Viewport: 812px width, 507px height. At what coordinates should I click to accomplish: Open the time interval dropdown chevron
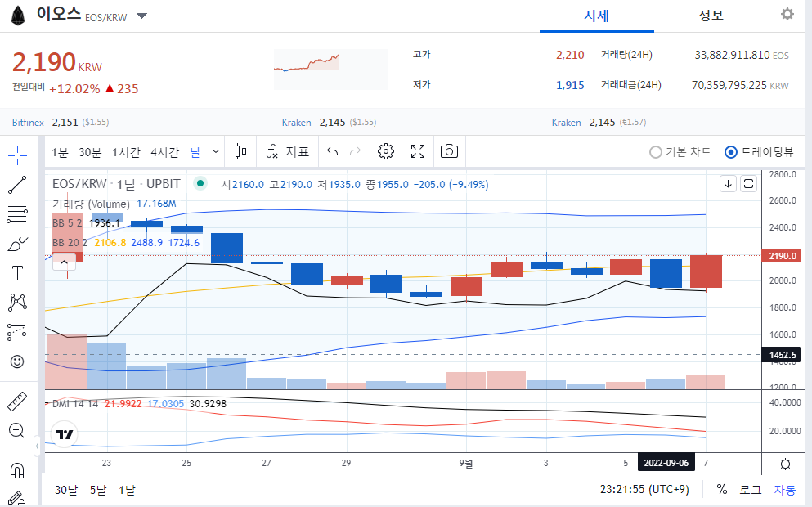[x=216, y=152]
